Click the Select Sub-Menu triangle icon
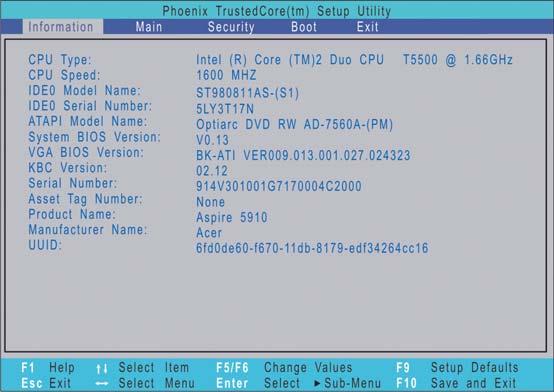The height and width of the screenshot is (392, 554). click(317, 384)
